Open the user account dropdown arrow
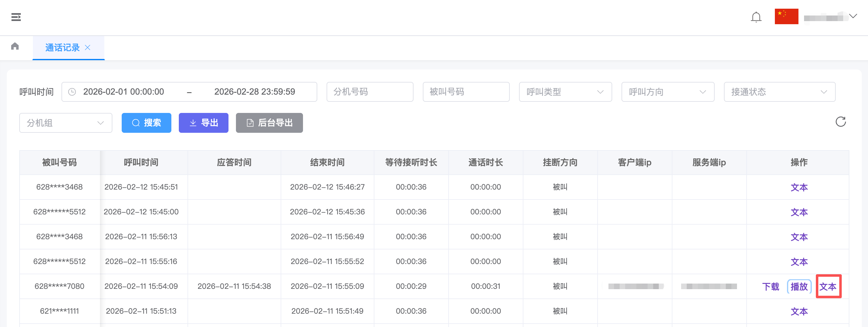 pyautogui.click(x=853, y=16)
